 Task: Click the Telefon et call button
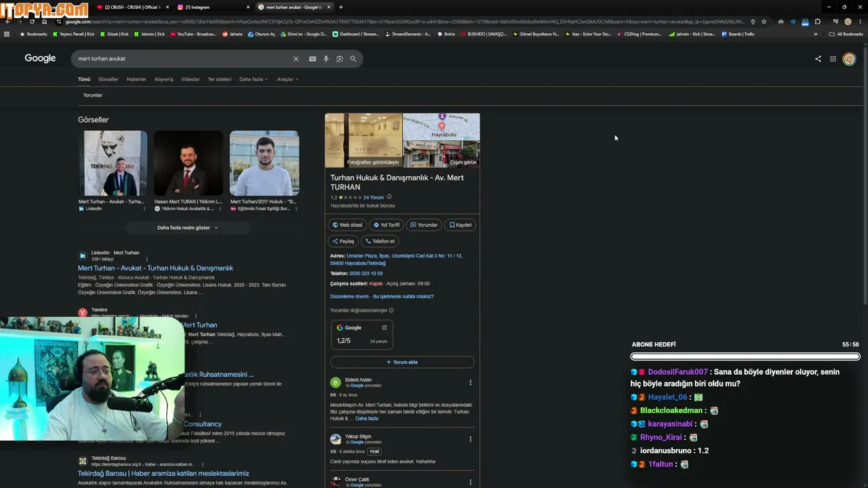380,241
